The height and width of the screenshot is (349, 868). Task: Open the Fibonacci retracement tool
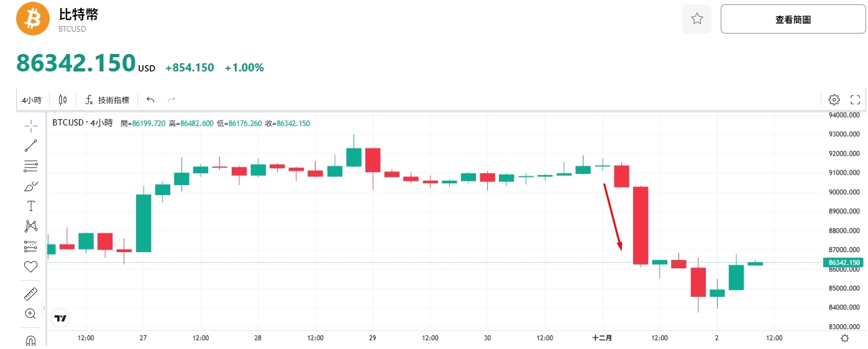30,166
